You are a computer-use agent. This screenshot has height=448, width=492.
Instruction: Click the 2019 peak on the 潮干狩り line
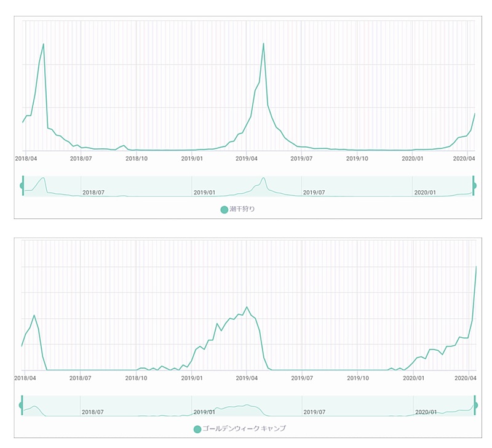[x=263, y=44]
